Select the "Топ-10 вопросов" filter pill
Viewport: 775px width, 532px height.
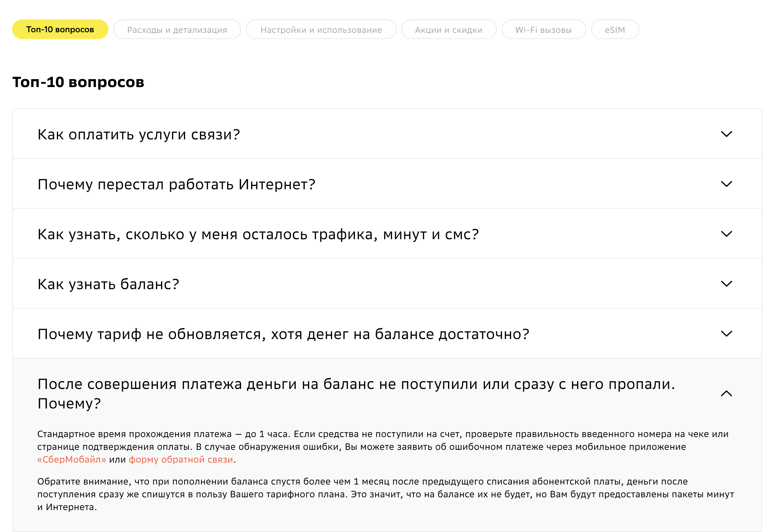tap(60, 29)
